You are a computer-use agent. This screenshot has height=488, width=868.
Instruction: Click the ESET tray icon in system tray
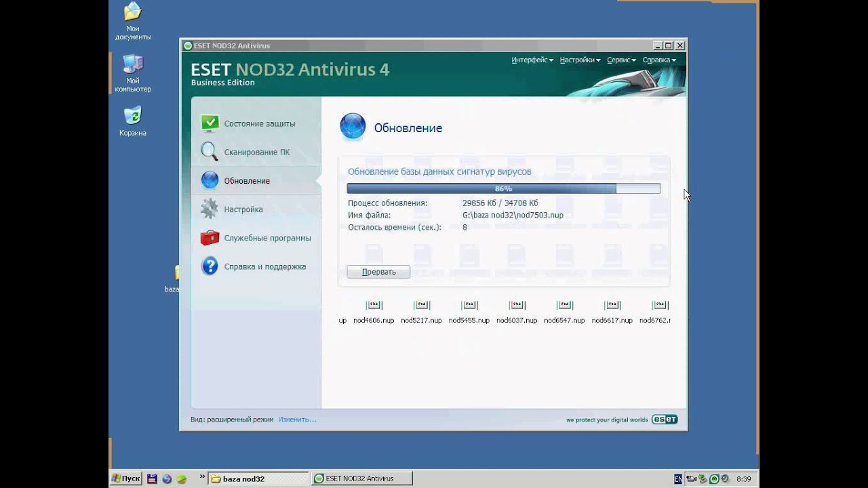click(714, 479)
